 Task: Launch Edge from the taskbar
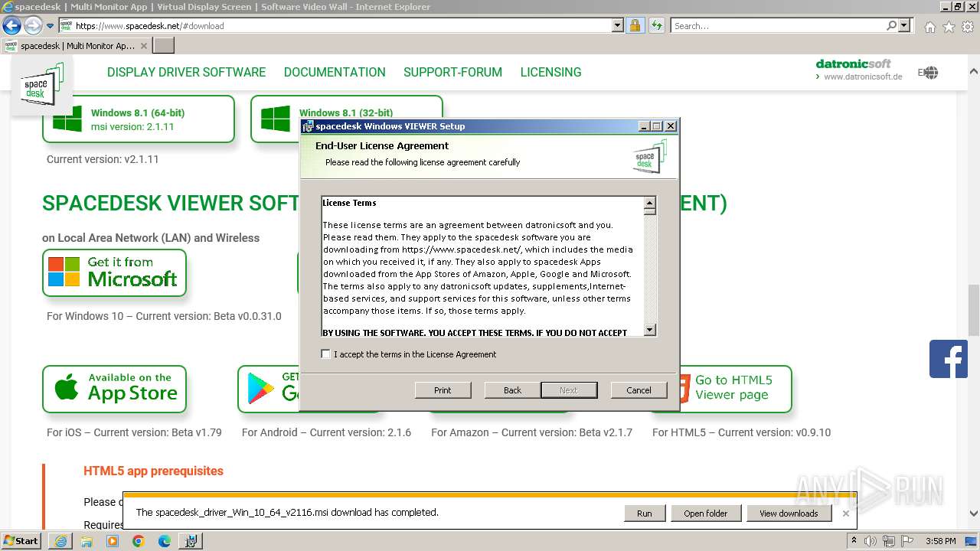tap(165, 541)
